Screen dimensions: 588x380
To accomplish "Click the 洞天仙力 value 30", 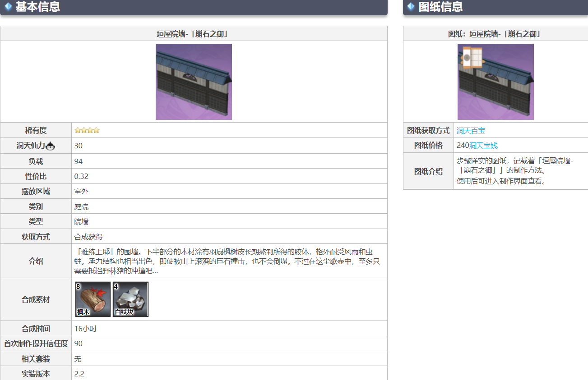I will pyautogui.click(x=79, y=146).
